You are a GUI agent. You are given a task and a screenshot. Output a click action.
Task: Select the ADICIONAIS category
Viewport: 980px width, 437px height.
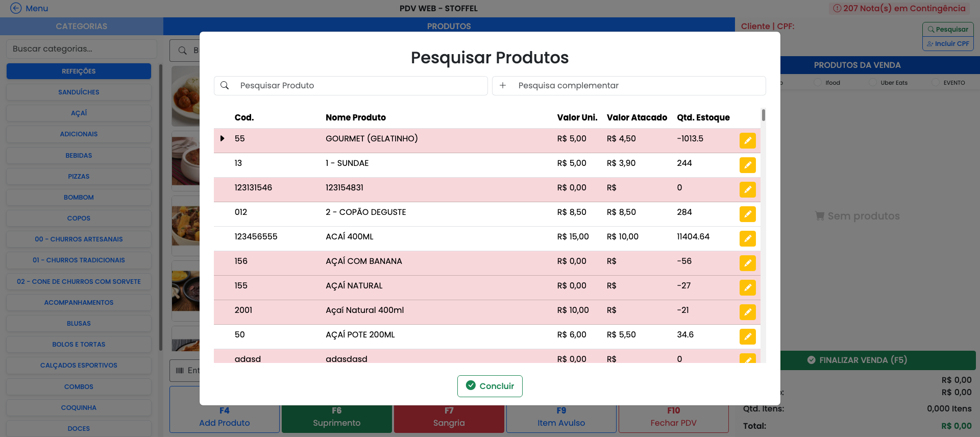tap(79, 134)
